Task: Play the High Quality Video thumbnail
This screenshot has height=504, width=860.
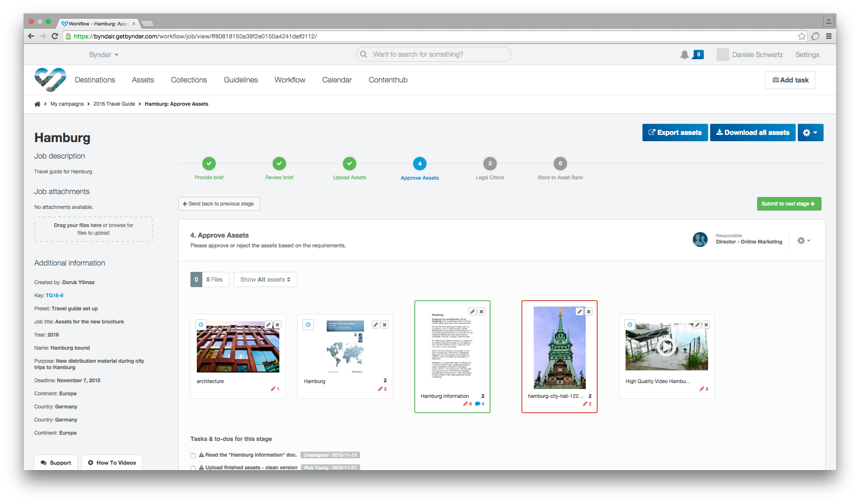Action: pos(666,347)
